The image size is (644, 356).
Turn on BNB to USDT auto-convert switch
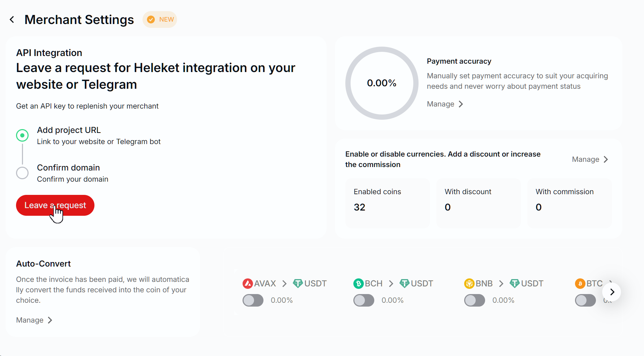pos(475,300)
